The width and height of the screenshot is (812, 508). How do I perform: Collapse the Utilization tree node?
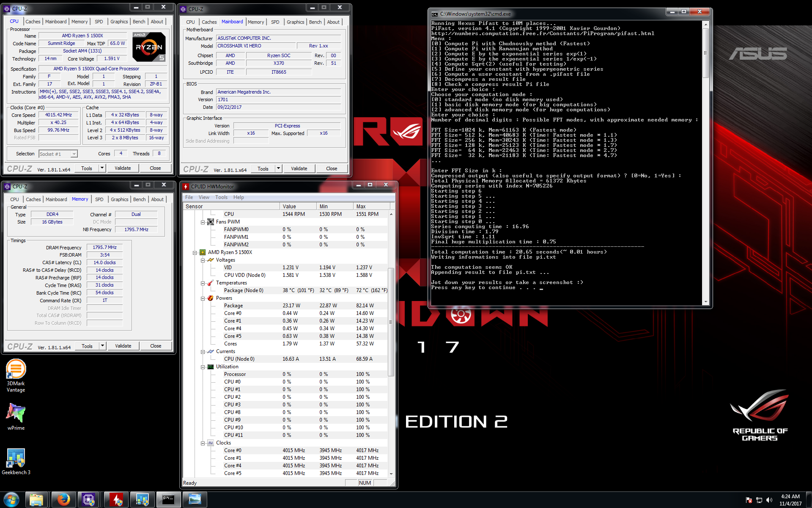pyautogui.click(x=203, y=367)
